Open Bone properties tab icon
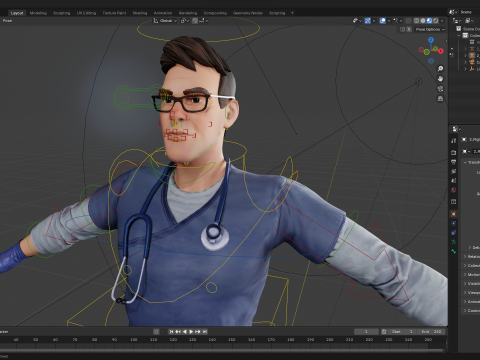This screenshot has height=360, width=480. pyautogui.click(x=453, y=251)
